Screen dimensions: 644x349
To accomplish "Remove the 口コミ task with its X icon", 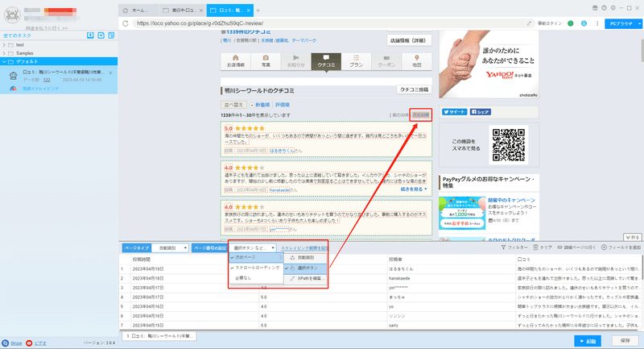I will click(x=110, y=73).
